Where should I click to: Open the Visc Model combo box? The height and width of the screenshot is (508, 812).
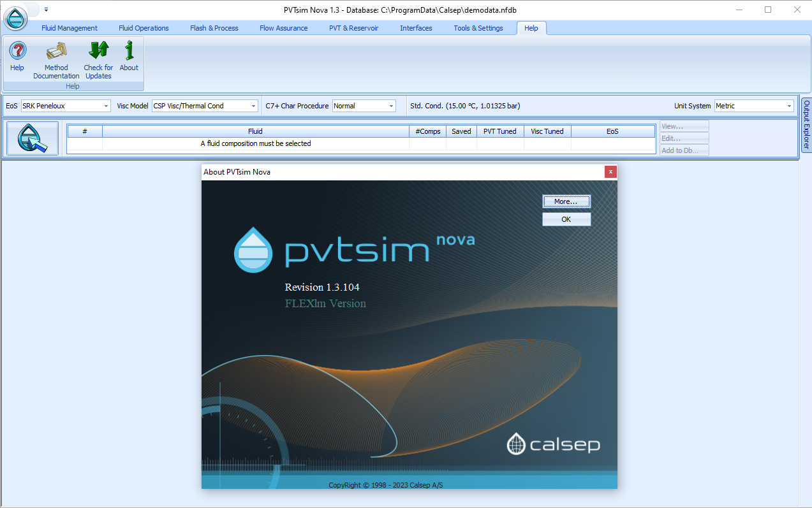[x=205, y=106]
